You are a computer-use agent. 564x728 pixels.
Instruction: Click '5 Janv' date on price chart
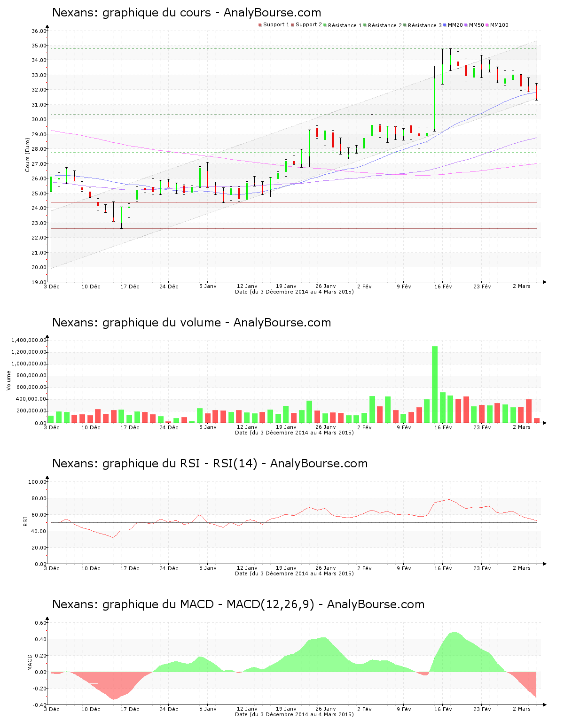pyautogui.click(x=208, y=286)
